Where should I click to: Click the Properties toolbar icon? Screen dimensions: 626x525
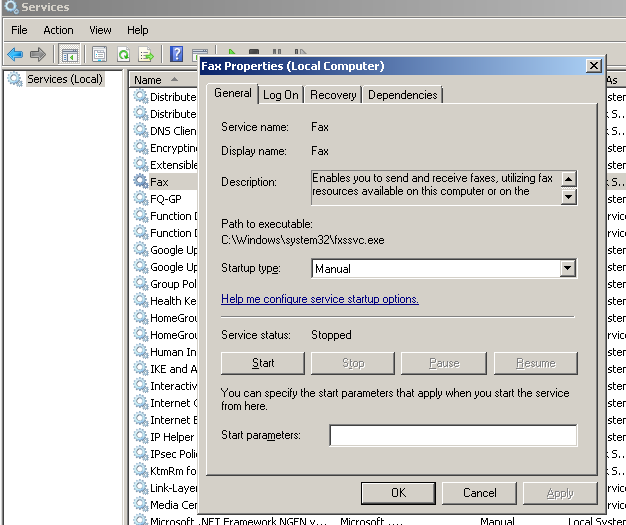99,54
